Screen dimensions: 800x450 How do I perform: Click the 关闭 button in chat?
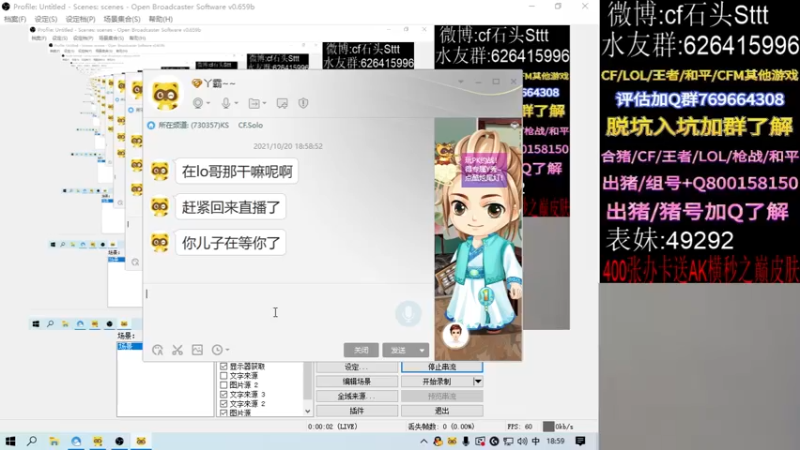[361, 351]
